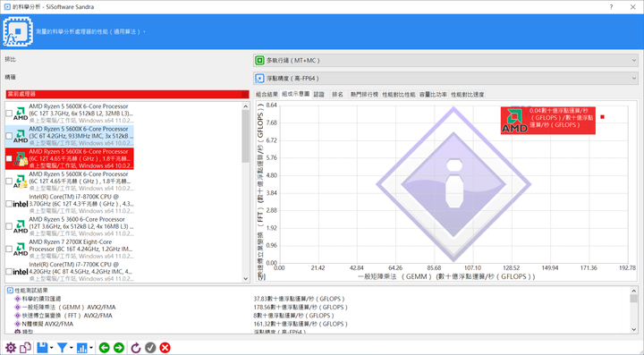Click the diamond icon beside 一般矩陣乘法 (GEMM)
The height and width of the screenshot is (355, 644).
pyautogui.click(x=18, y=307)
